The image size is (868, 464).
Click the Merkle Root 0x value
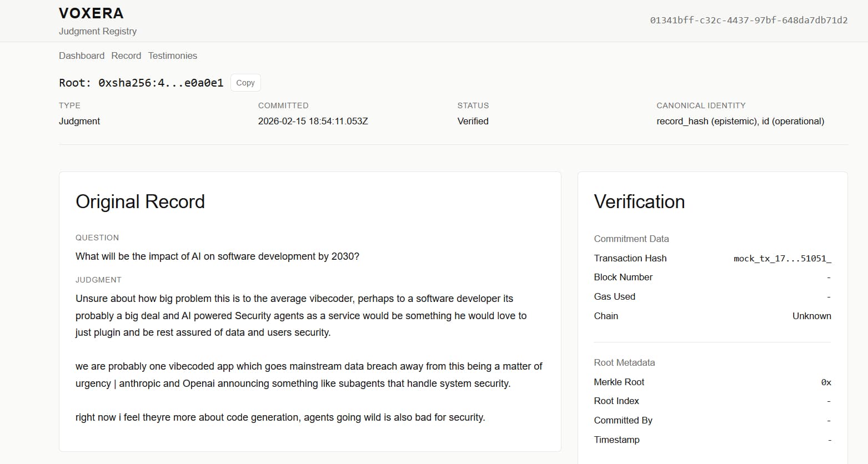[826, 382]
